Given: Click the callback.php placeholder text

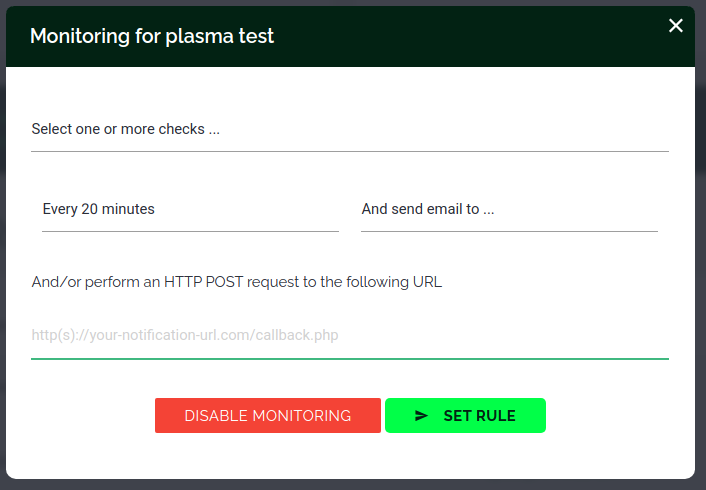Looking at the screenshot, I should (185, 336).
